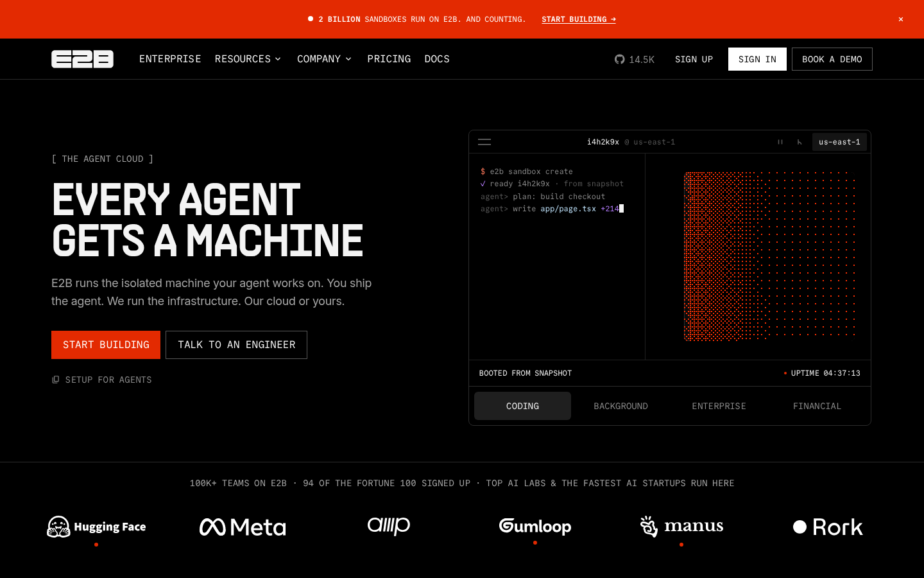Click the allp logo

coord(389,526)
